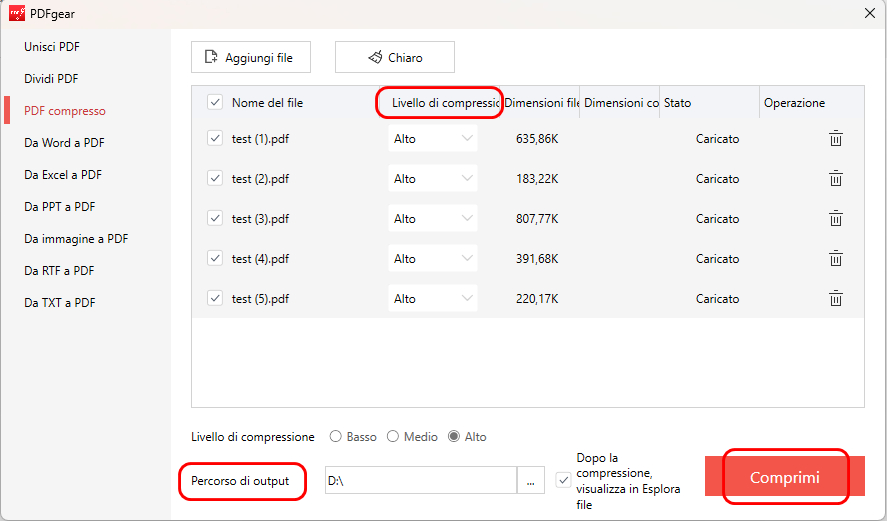Delete test (1).pdf using trash icon
The image size is (887, 521).
click(835, 139)
